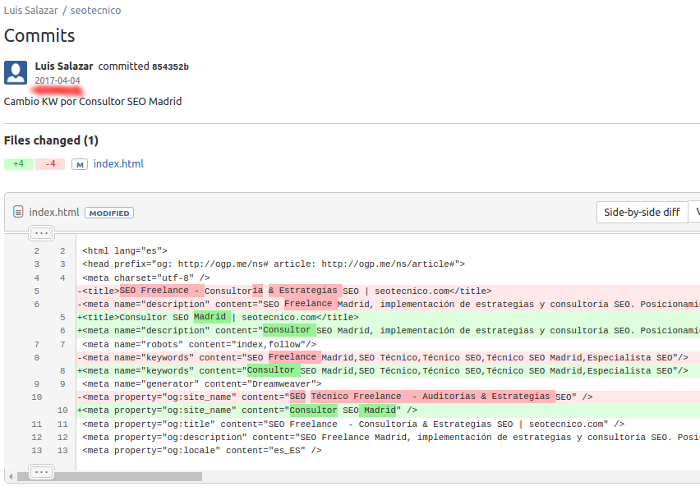Click added description Consultor SEO Madrid line

[x=388, y=331]
